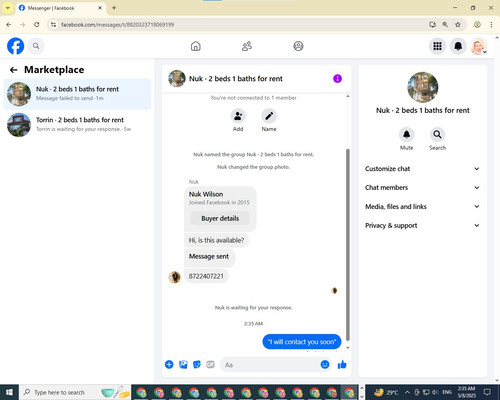The image size is (500, 400).
Task: Click the chat scrollbar thumb
Action: coord(348,245)
